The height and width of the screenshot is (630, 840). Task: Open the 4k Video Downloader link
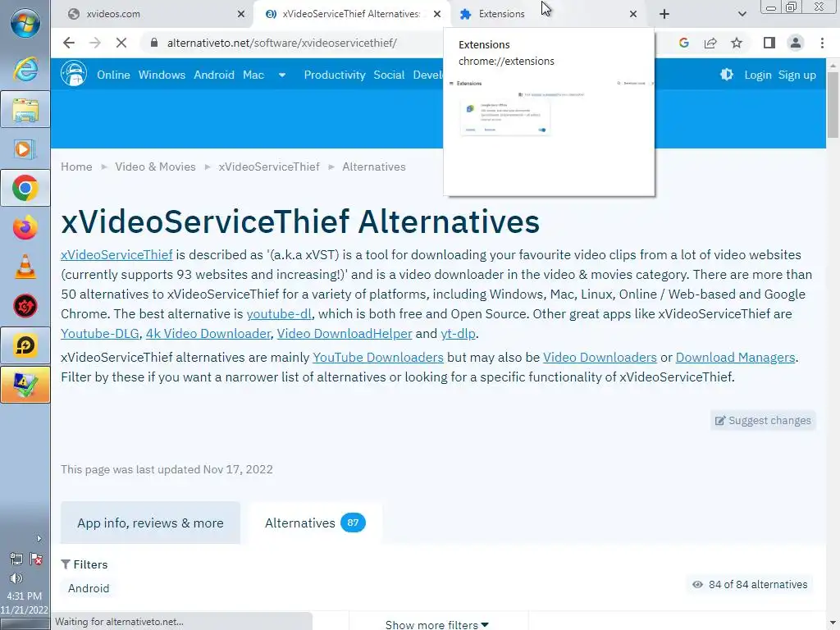coord(208,334)
